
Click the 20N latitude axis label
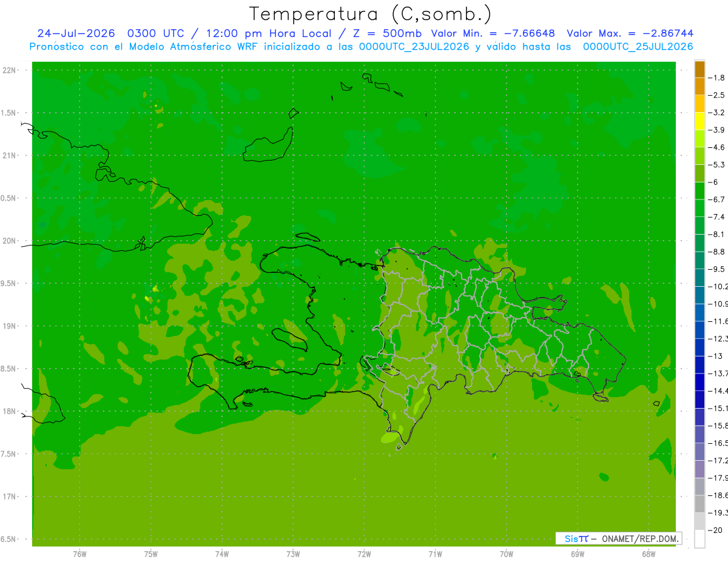(10, 241)
